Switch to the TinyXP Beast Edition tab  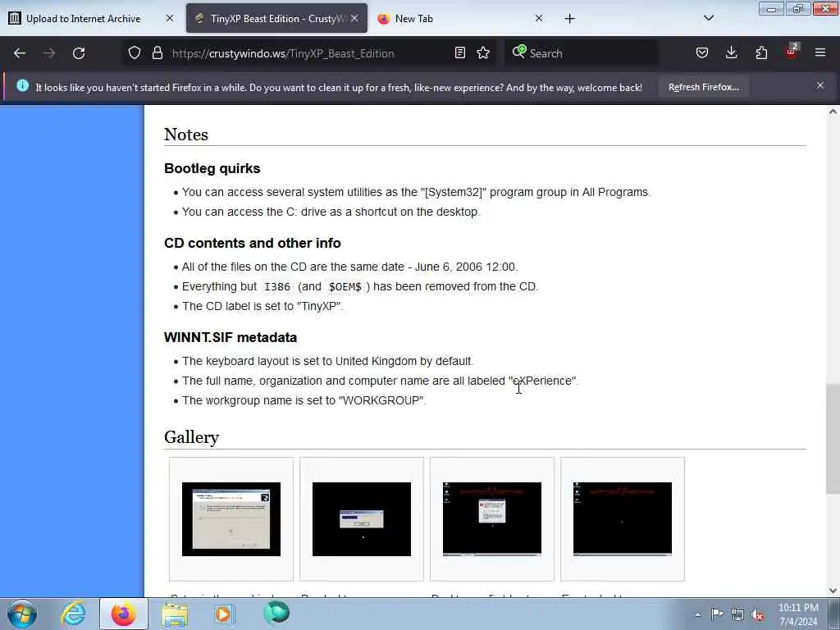(276, 18)
